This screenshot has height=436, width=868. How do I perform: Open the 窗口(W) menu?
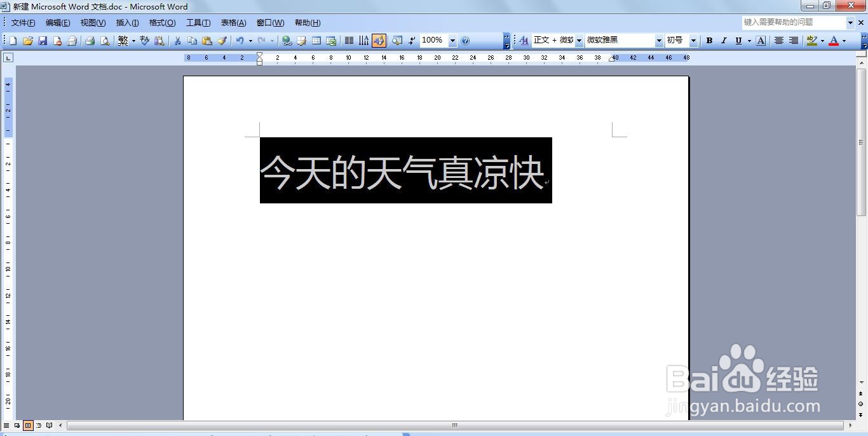coord(270,23)
